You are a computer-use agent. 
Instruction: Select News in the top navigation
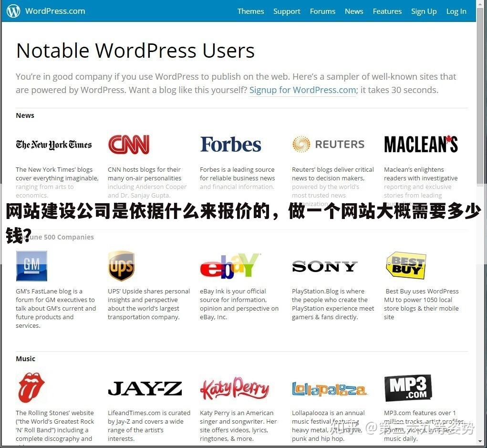click(x=354, y=11)
